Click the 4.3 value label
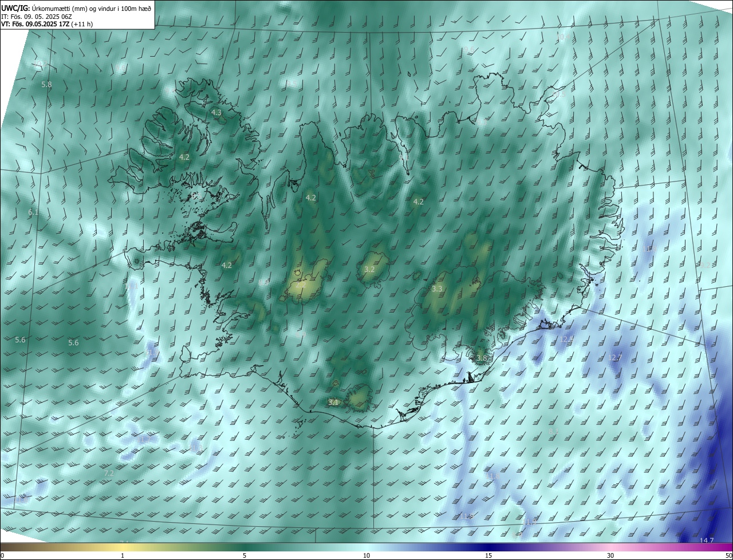This screenshot has height=560, width=733. coord(216,113)
